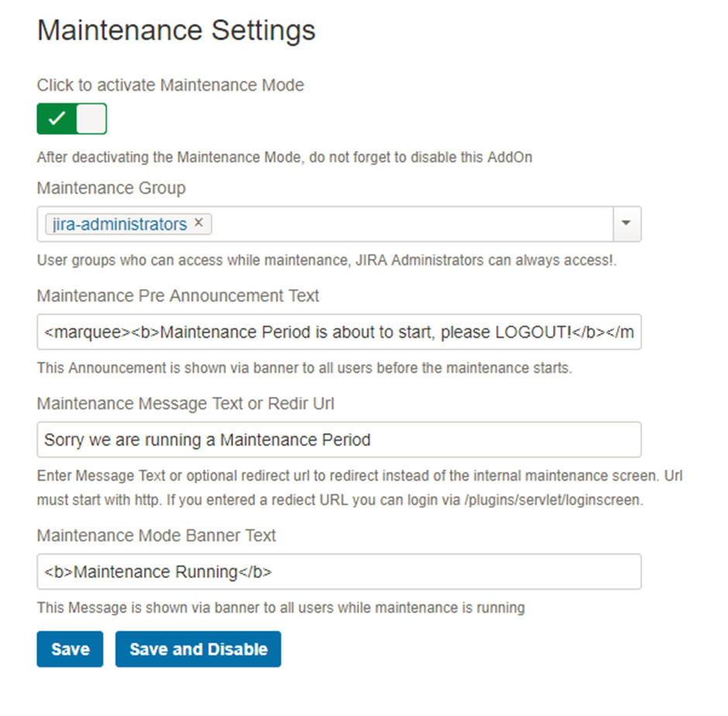
Task: Click the Maintenance Settings heading
Action: coord(176,30)
